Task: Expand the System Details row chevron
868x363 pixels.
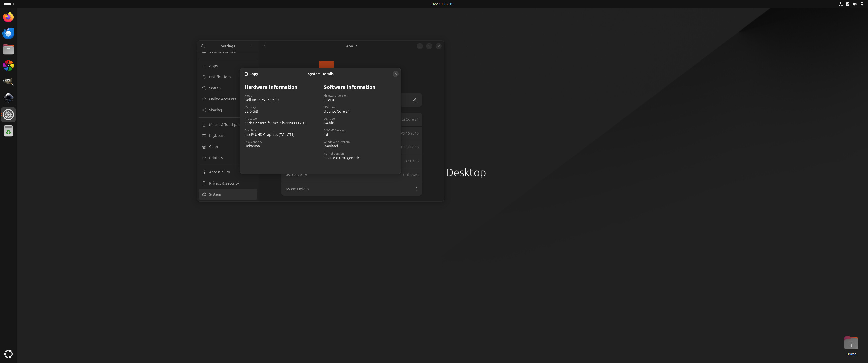Action: (417, 189)
